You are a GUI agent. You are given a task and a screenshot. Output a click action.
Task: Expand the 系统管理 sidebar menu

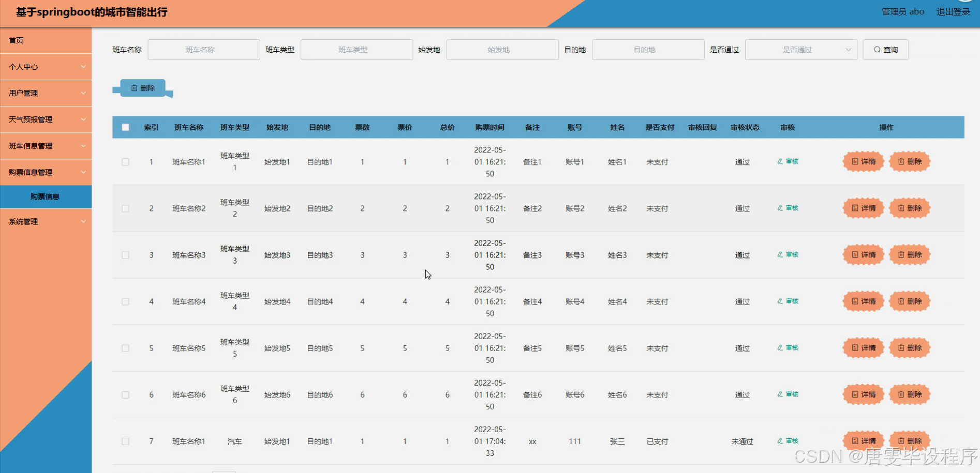[46, 221]
